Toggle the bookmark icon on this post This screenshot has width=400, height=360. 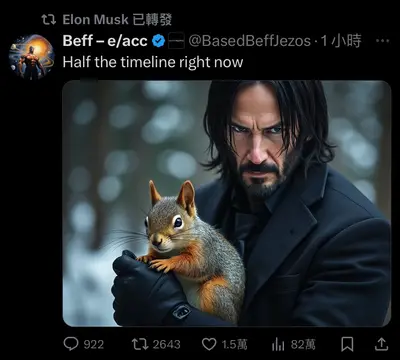click(347, 344)
